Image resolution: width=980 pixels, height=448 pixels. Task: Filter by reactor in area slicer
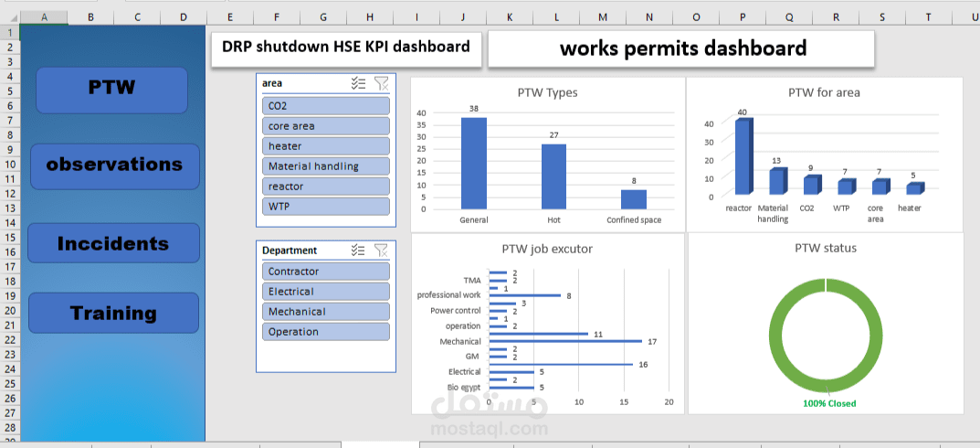(x=326, y=186)
